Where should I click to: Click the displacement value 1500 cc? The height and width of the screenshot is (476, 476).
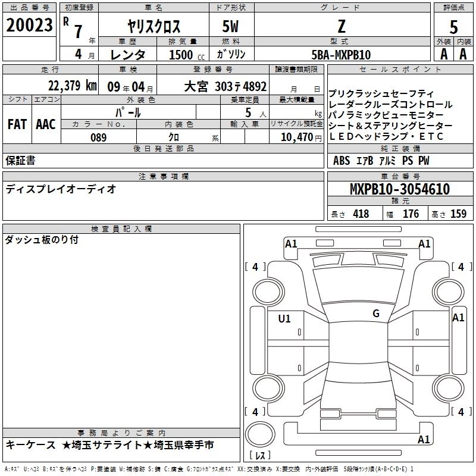[187, 55]
